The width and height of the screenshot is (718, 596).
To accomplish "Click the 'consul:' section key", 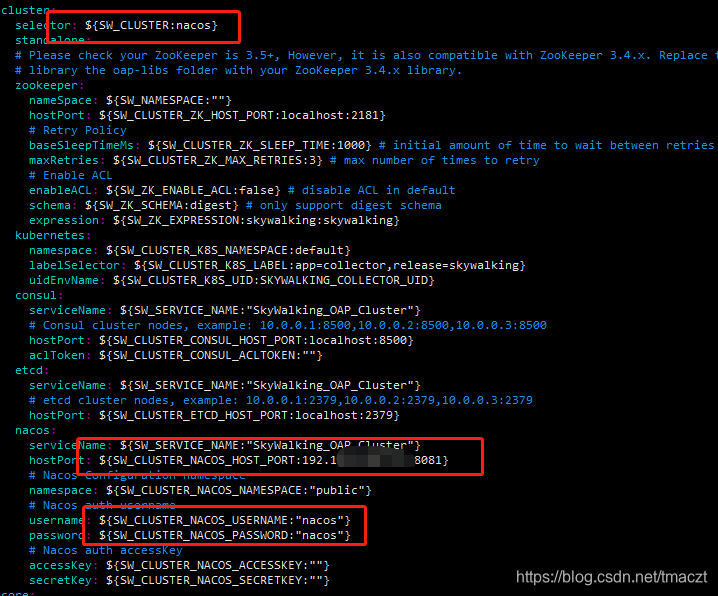I will point(39,295).
